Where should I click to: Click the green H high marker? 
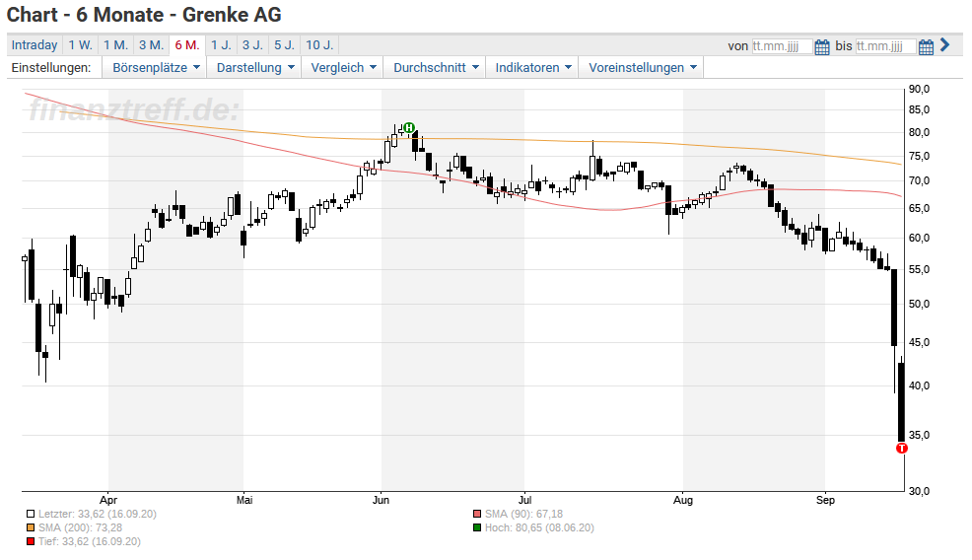tap(409, 128)
